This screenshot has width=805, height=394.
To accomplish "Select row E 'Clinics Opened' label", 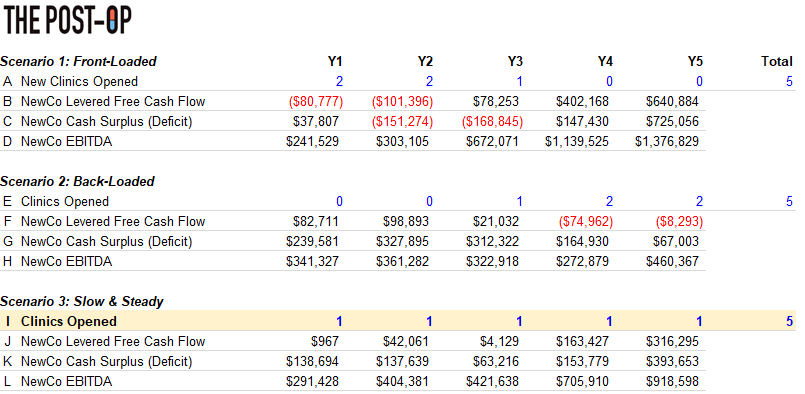I will [x=65, y=201].
